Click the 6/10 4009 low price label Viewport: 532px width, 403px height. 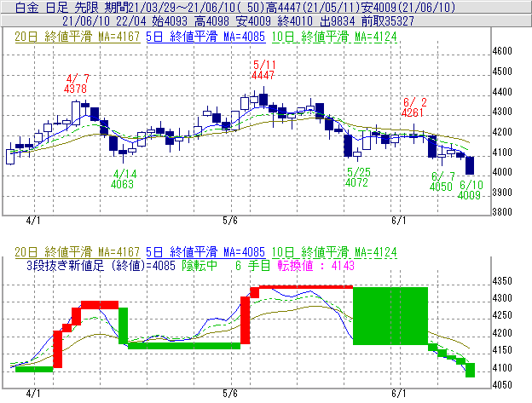471,190
